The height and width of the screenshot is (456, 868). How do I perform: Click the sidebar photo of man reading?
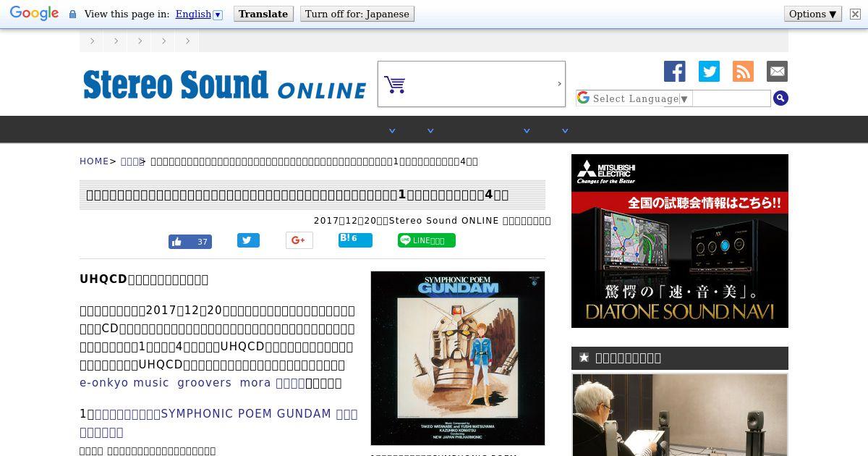pyautogui.click(x=680, y=415)
